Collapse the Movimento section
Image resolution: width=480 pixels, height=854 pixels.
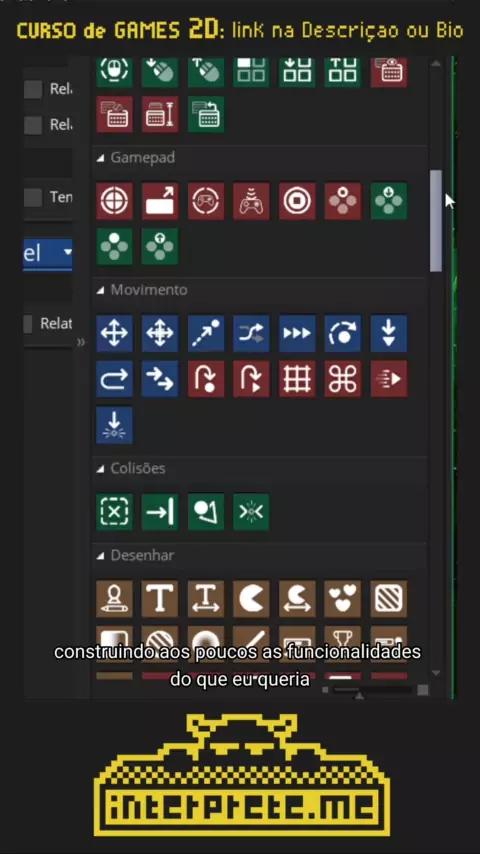[100, 291]
